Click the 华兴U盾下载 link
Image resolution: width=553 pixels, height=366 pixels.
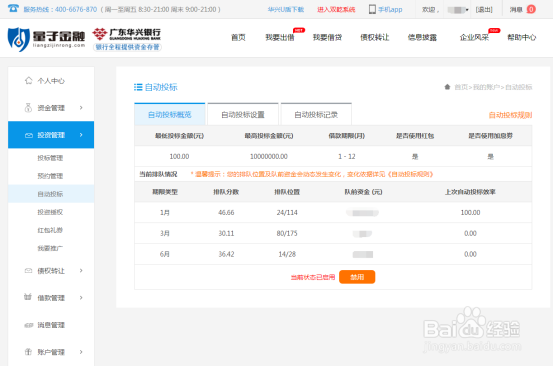(286, 10)
